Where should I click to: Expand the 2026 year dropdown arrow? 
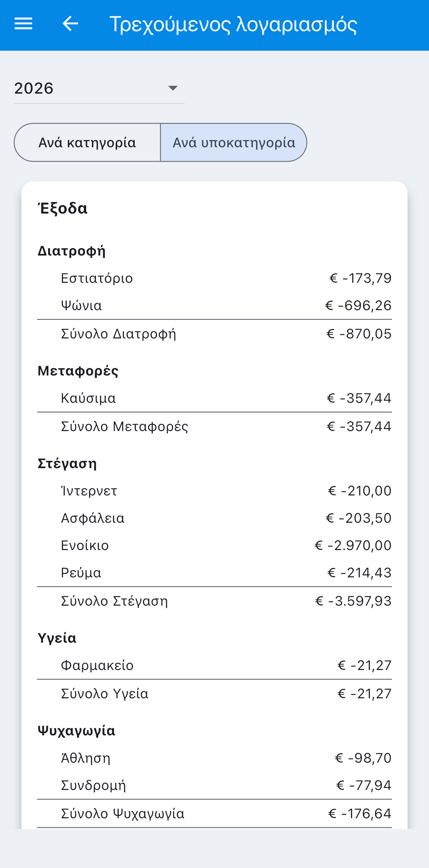173,88
